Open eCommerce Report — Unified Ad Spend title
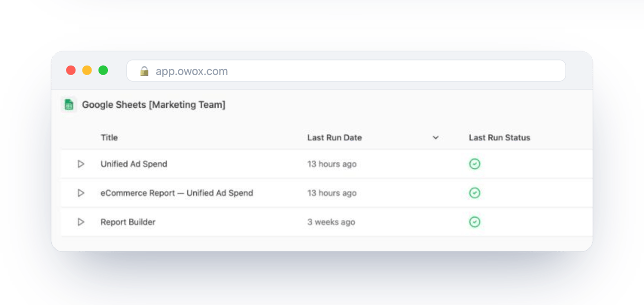 click(x=177, y=193)
